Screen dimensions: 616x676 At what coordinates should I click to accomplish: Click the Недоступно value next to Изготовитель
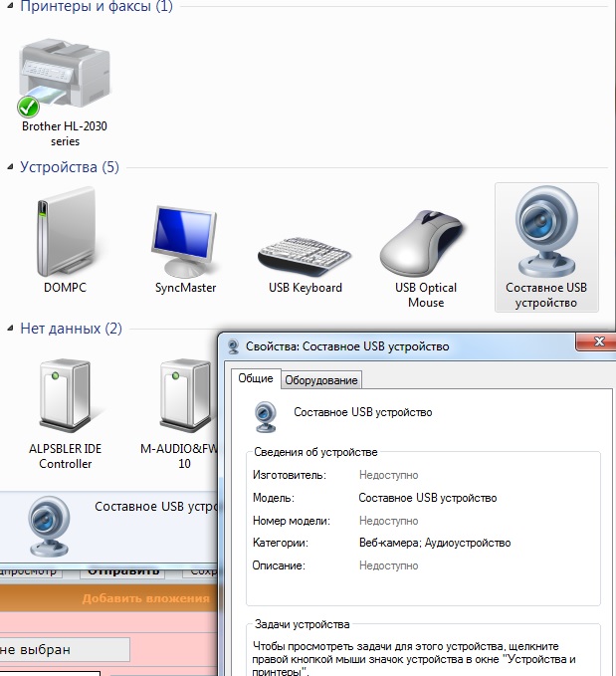389,475
